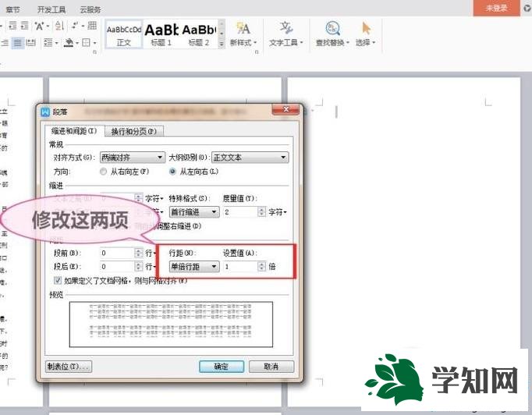Open the 文字工具 dropdown arrow
Screen dimensions: 532x415
(x=301, y=43)
